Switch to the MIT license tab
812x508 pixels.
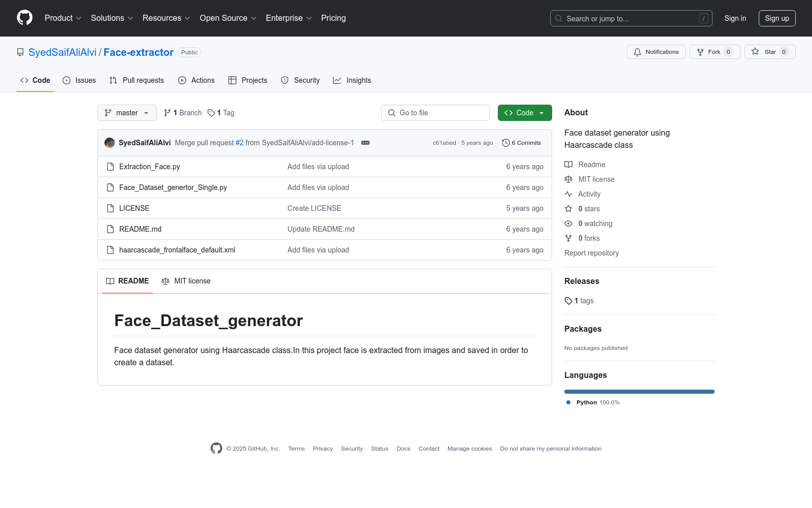click(186, 281)
